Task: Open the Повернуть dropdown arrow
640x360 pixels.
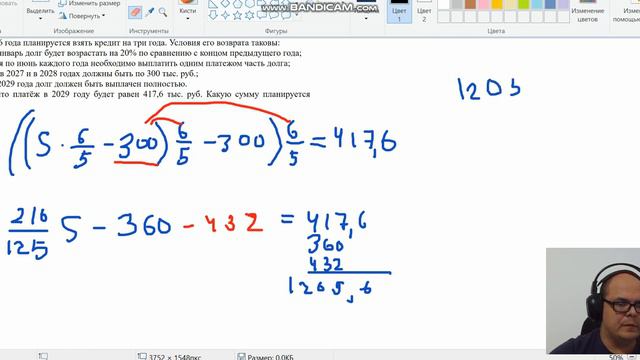Action: (x=104, y=16)
